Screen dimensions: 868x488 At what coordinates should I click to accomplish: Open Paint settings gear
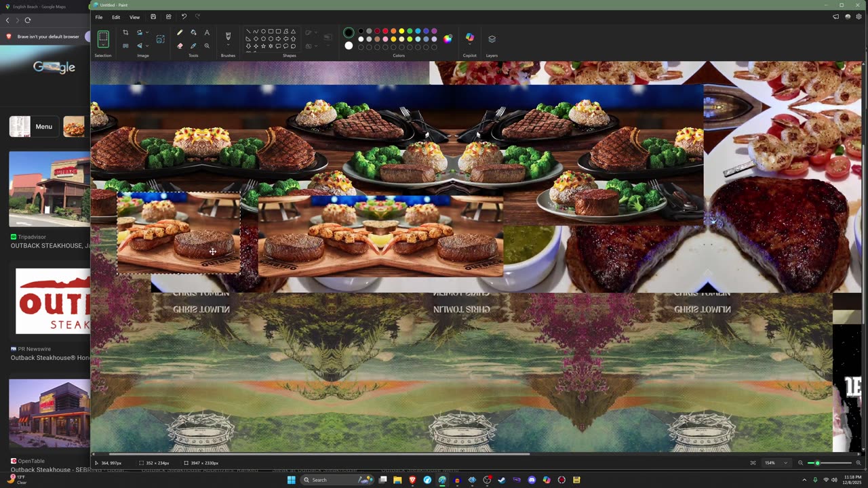(x=859, y=17)
